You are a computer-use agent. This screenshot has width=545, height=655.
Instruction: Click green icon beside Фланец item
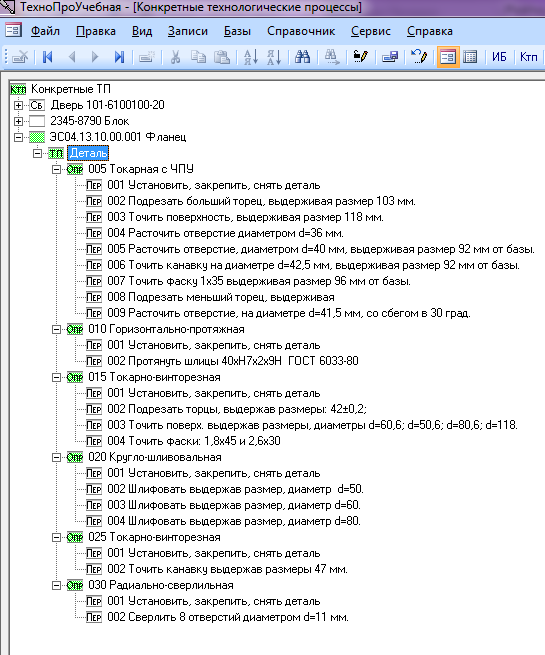[37, 137]
